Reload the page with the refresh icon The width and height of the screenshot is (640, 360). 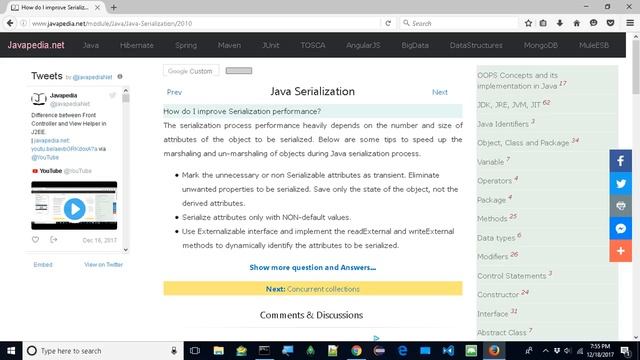pyautogui.click(x=388, y=23)
